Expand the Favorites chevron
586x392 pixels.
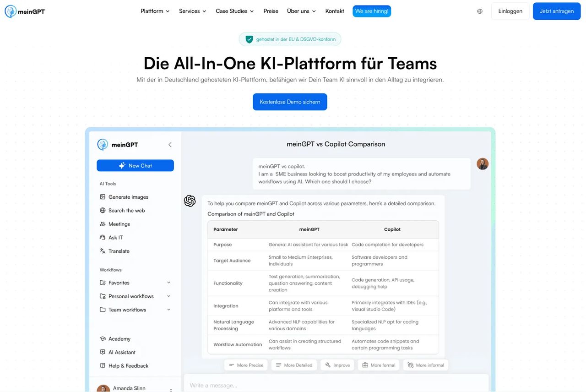click(168, 283)
